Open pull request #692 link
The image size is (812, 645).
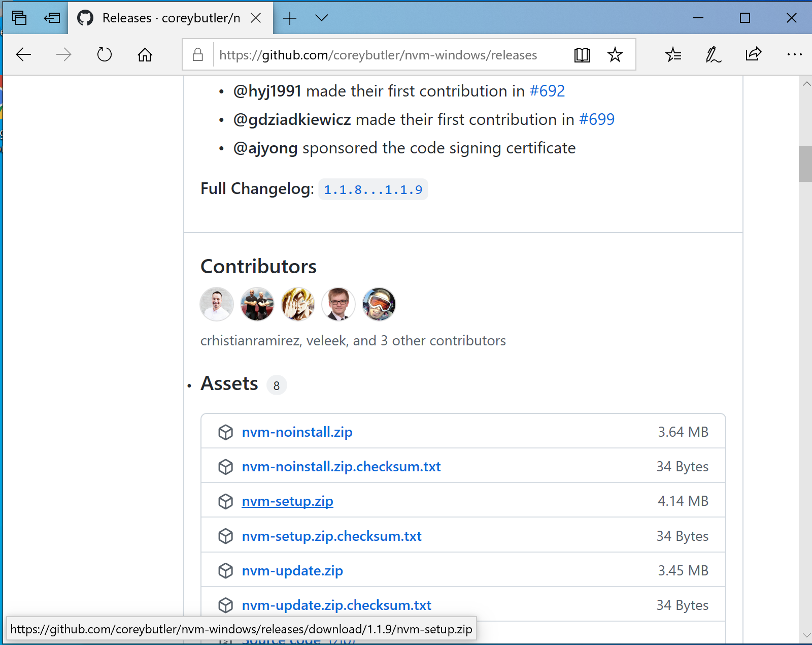[547, 91]
